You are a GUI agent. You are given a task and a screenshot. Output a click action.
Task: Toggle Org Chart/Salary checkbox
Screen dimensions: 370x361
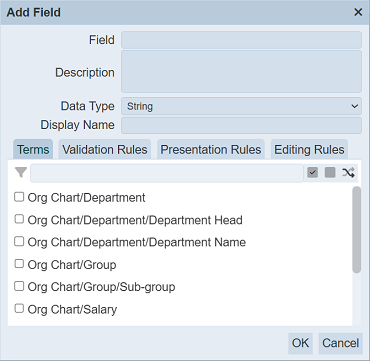19,309
